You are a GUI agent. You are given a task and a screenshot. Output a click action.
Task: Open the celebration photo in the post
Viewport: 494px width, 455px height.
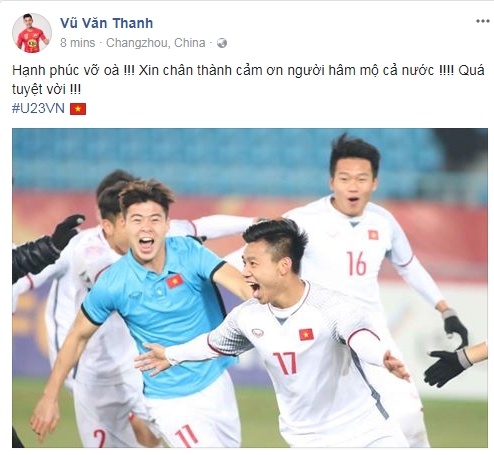coord(250,288)
